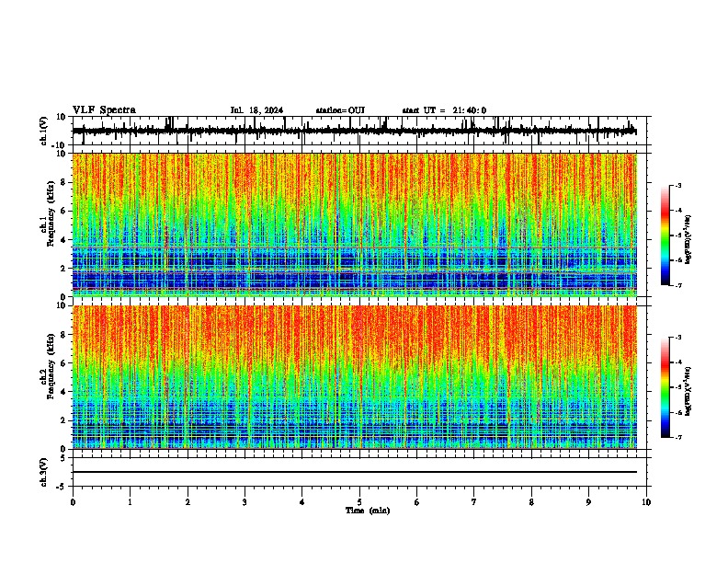Screen dimensions: 728x563
Task: Click the time axis tick label "8"
Action: (x=531, y=502)
